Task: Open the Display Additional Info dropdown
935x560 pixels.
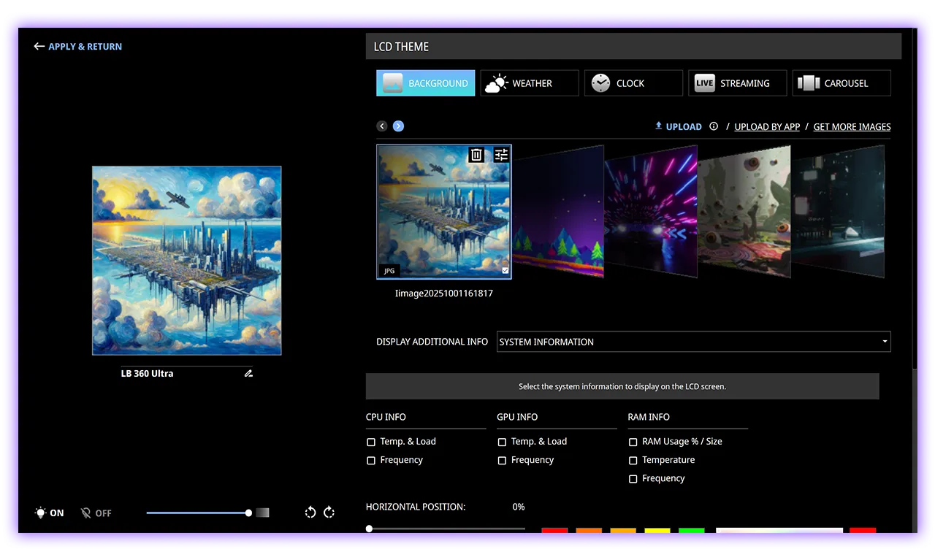Action: coord(693,342)
